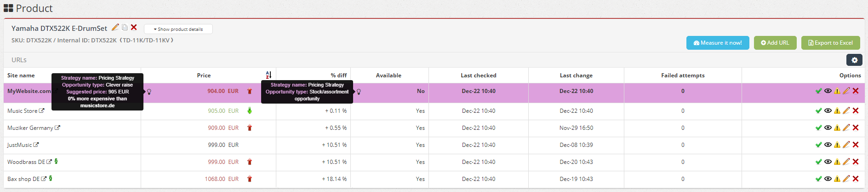Screen dimensions: 868x192
Task: Sort by price using the A-Z icon
Action: 268,75
